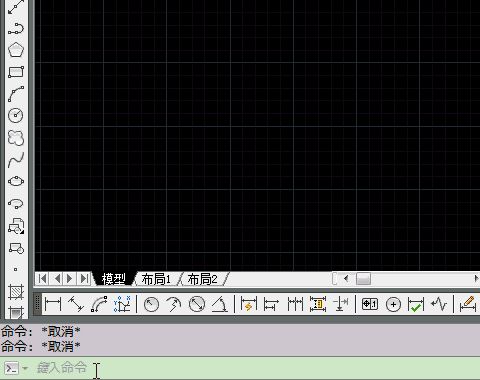The height and width of the screenshot is (380, 480).
Task: Open the Make Block tool
Action: pyautogui.click(x=16, y=248)
